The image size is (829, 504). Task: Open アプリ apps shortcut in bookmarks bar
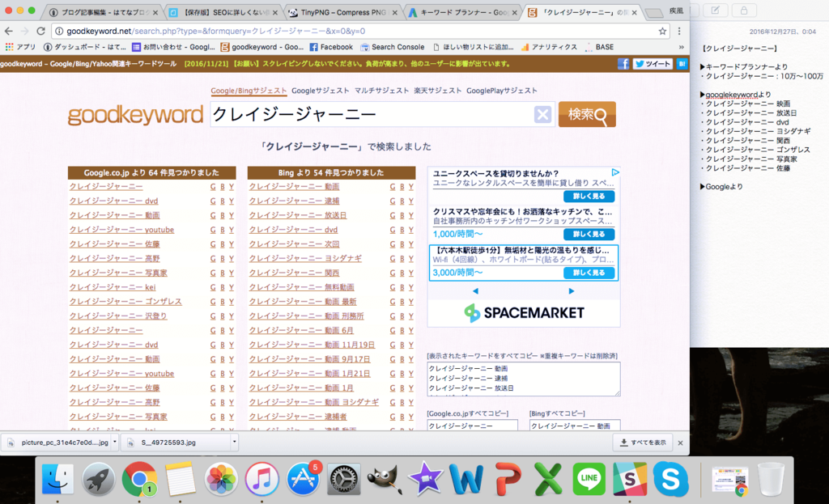point(20,47)
